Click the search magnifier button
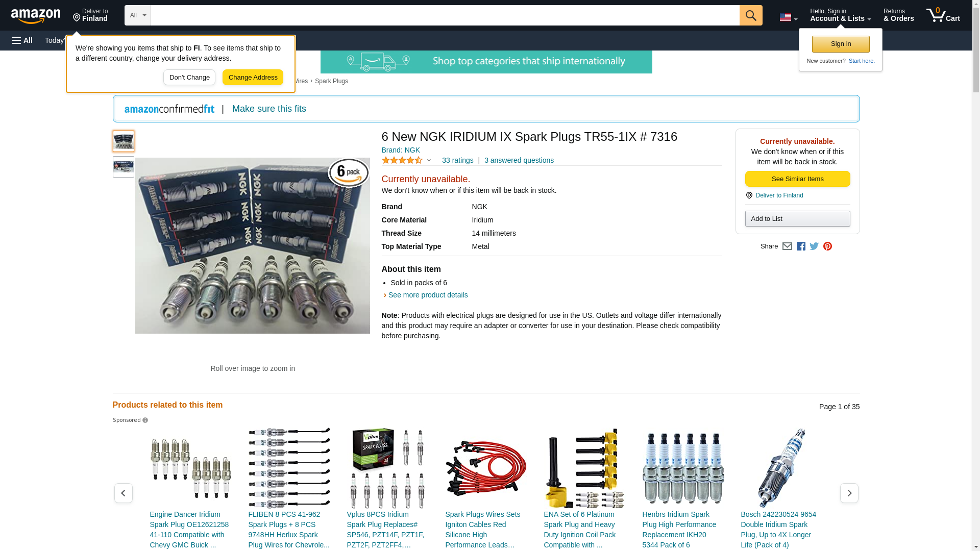This screenshot has height=551, width=980. (x=750, y=15)
